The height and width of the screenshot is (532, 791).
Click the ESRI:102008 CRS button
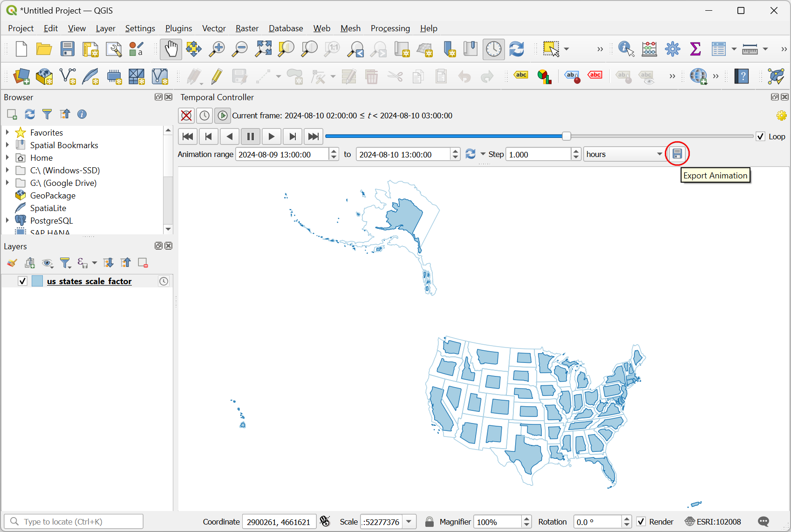(x=713, y=522)
